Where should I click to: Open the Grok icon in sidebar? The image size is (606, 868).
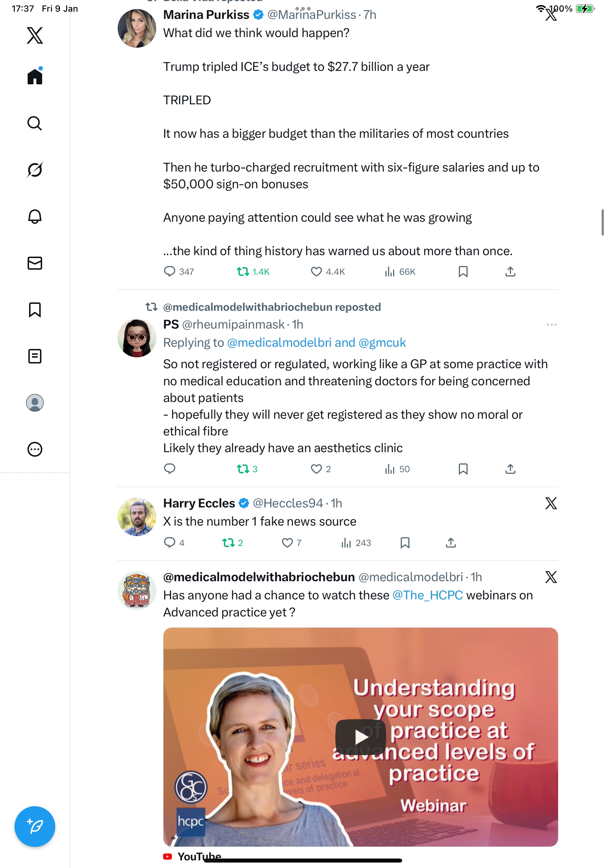(x=35, y=170)
